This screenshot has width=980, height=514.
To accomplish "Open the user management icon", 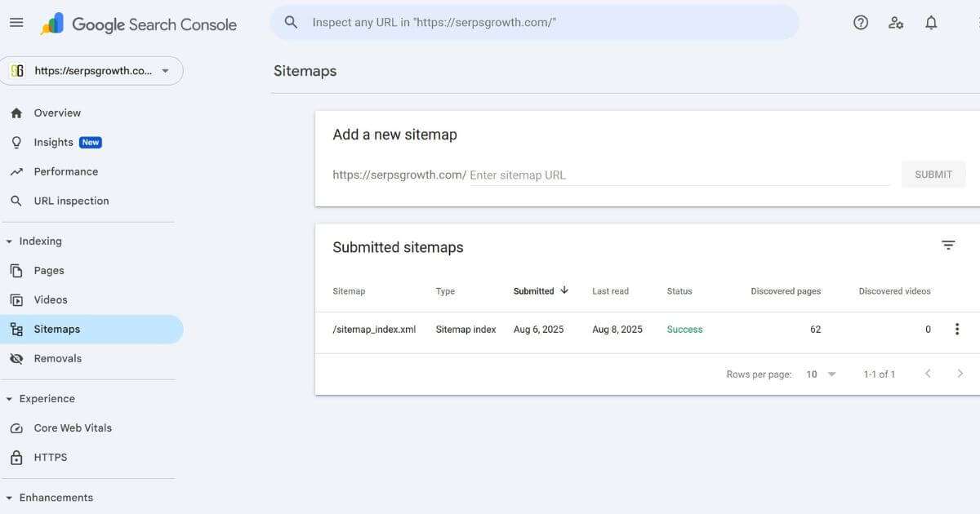I will pos(896,22).
